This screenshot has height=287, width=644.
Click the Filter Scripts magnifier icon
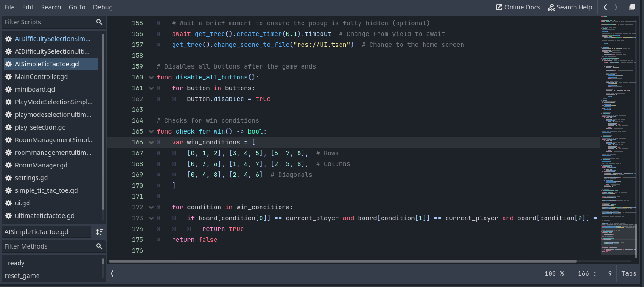tap(99, 22)
